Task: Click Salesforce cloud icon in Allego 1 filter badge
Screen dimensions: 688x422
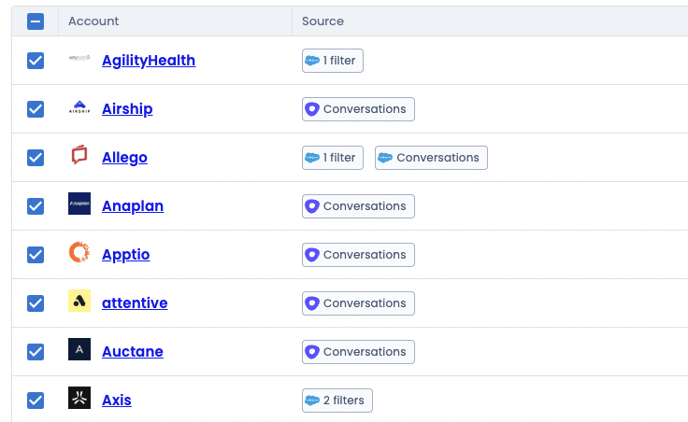Action: tap(312, 157)
